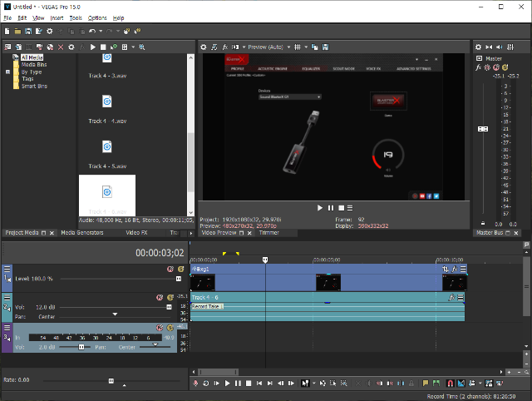The image size is (532, 401).
Task: Mute audio track 2
Action: coord(160,298)
